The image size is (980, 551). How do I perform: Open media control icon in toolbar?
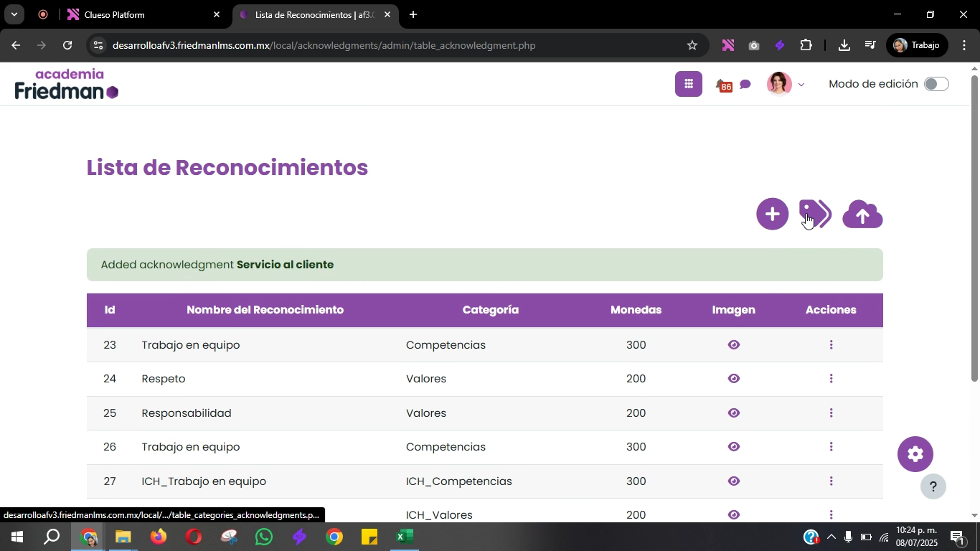(x=870, y=45)
